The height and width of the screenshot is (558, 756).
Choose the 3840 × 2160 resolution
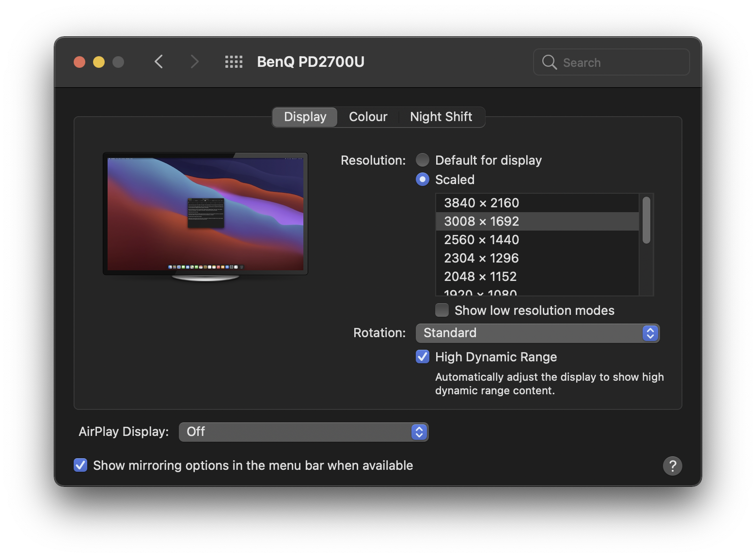coord(537,203)
